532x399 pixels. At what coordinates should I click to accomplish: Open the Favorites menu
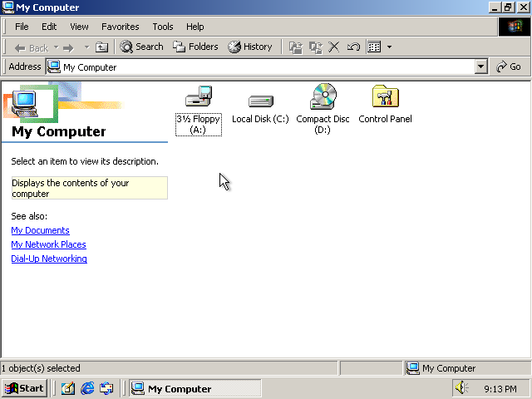coord(121,27)
